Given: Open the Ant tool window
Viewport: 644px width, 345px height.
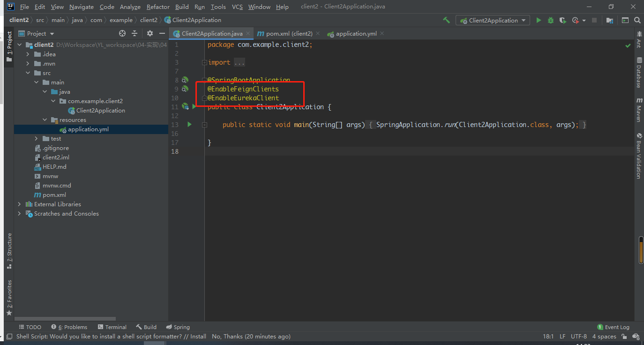Looking at the screenshot, I should click(x=639, y=39).
